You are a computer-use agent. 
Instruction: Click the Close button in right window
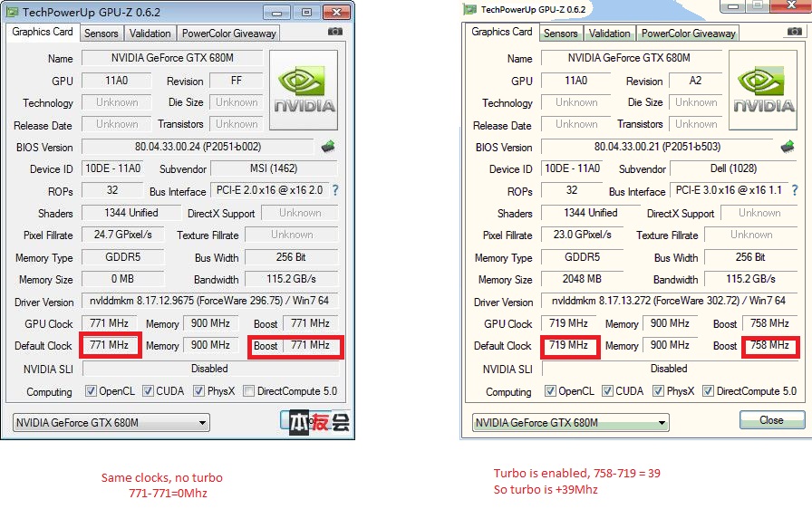click(771, 420)
